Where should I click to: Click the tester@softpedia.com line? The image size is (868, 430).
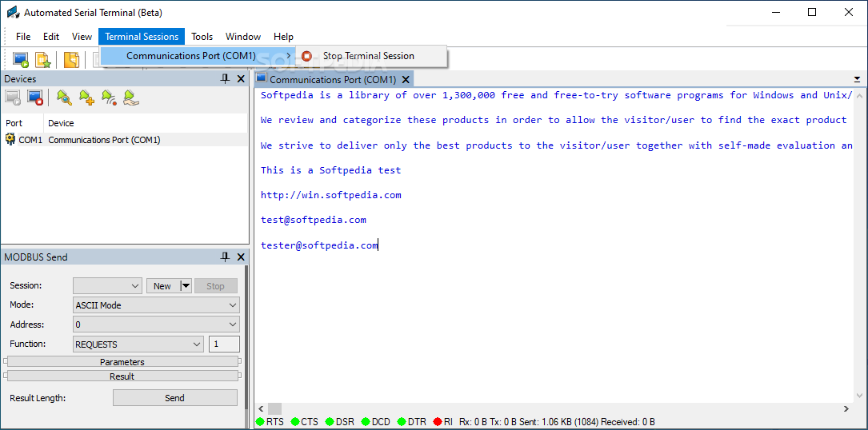point(319,245)
